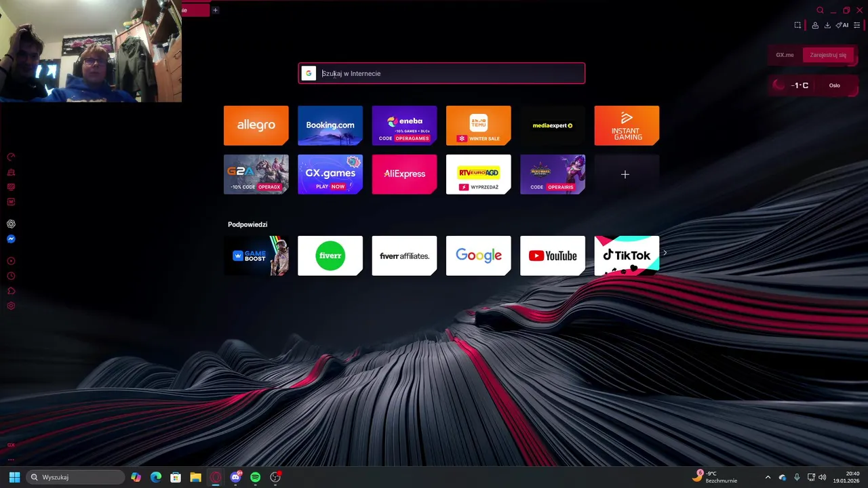Expand hidden system tray icons
This screenshot has width=868, height=488.
pyautogui.click(x=768, y=477)
